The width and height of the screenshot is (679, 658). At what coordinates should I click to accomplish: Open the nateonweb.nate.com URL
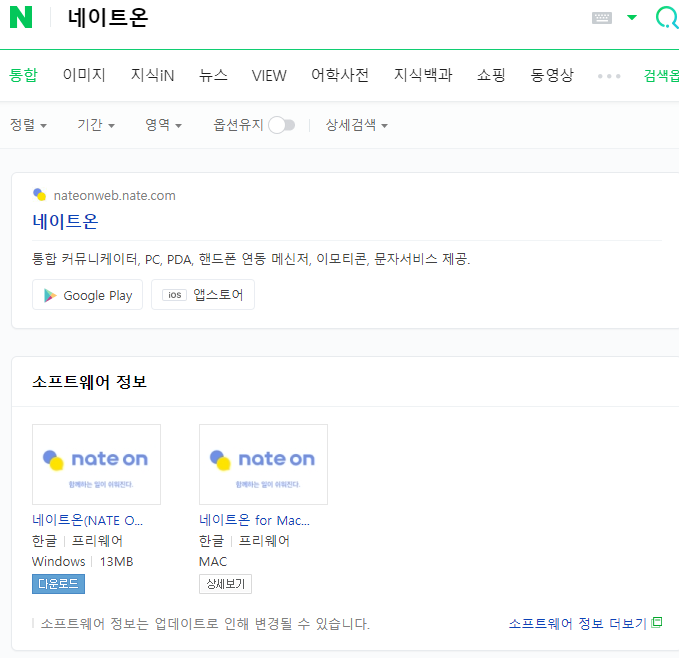(x=114, y=196)
